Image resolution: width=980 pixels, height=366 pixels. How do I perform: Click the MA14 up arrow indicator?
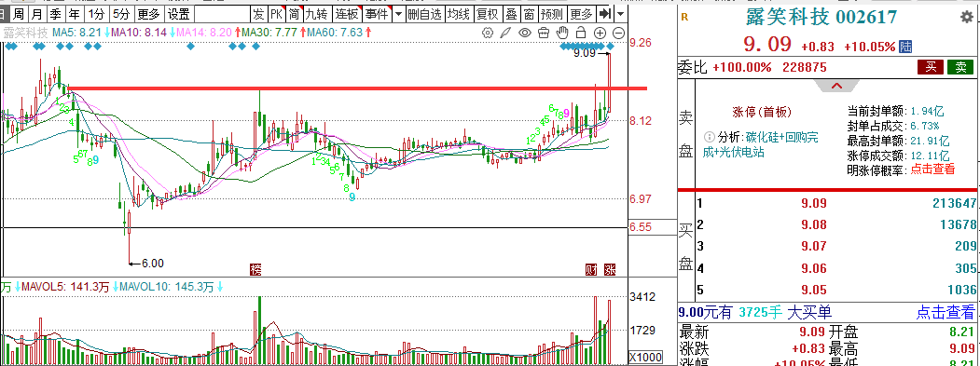[x=238, y=33]
